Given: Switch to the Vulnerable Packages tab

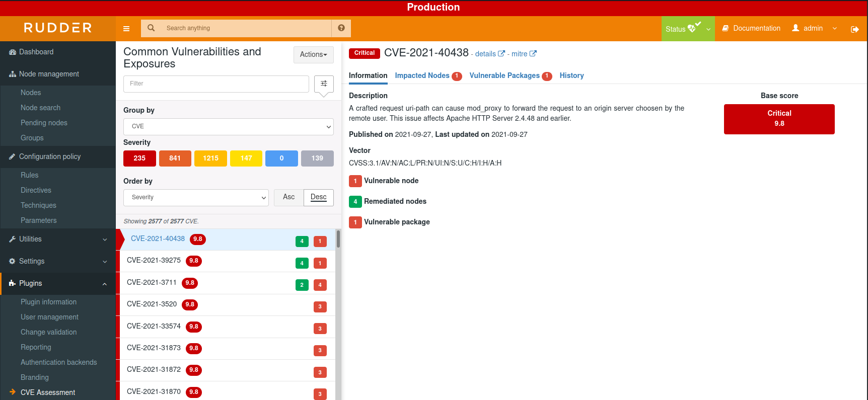Looking at the screenshot, I should tap(504, 75).
